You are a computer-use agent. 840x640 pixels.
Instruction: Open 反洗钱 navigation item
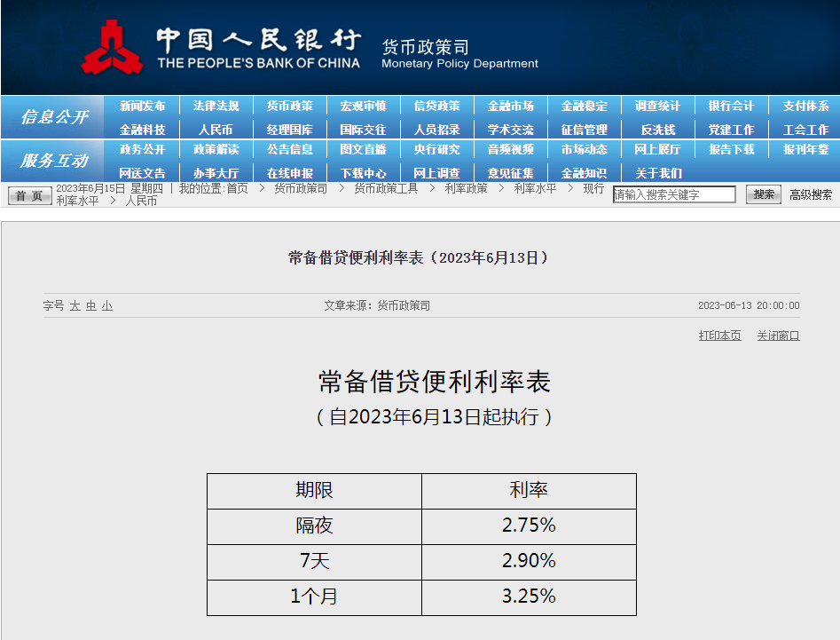tap(658, 130)
